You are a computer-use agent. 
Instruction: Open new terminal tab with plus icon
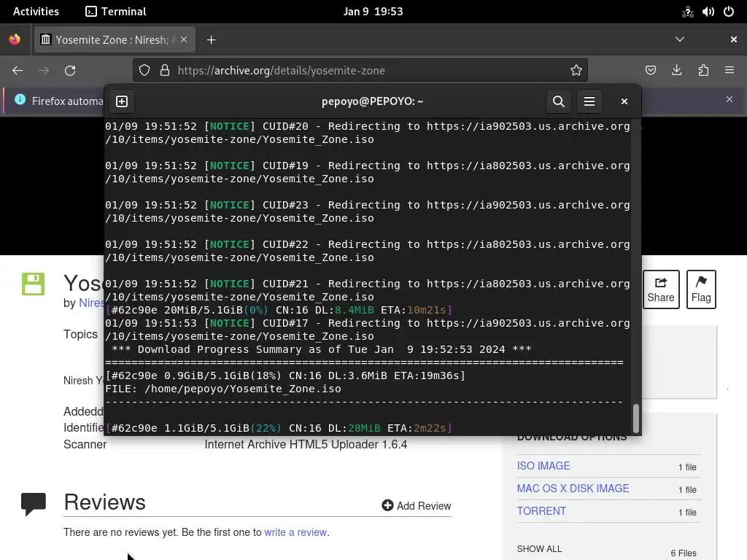point(122,101)
